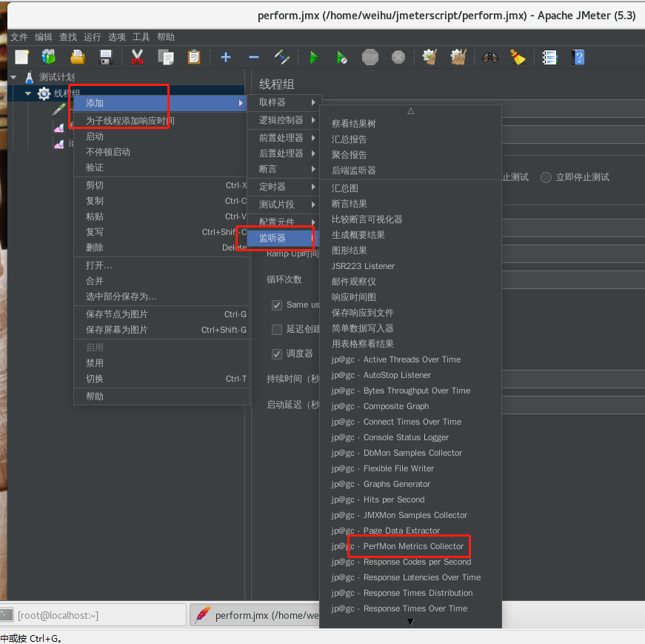645x644 pixels.
Task: Open the 工具 menu
Action: coord(141,37)
